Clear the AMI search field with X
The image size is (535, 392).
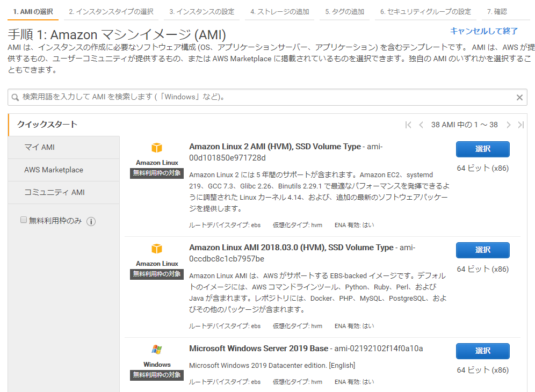[519, 97]
